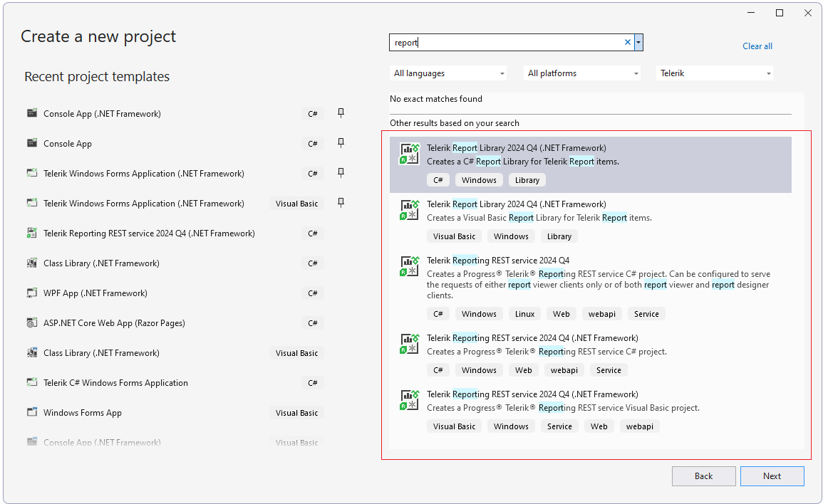
Task: Open the All platforms dropdown
Action: coord(583,73)
